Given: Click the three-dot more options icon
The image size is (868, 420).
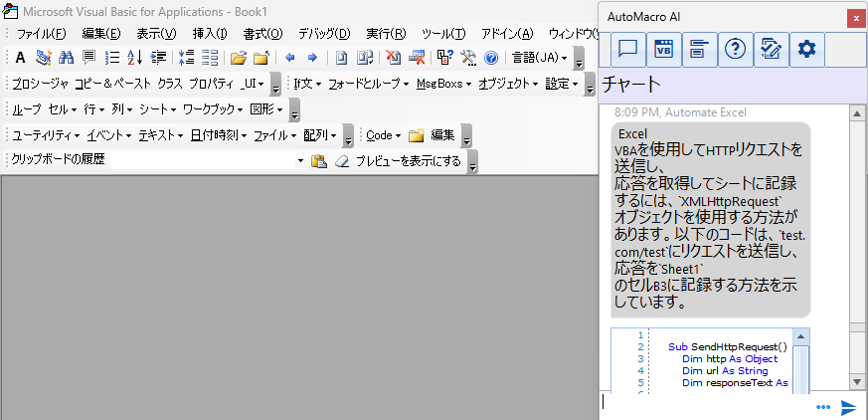Looking at the screenshot, I should point(823,408).
